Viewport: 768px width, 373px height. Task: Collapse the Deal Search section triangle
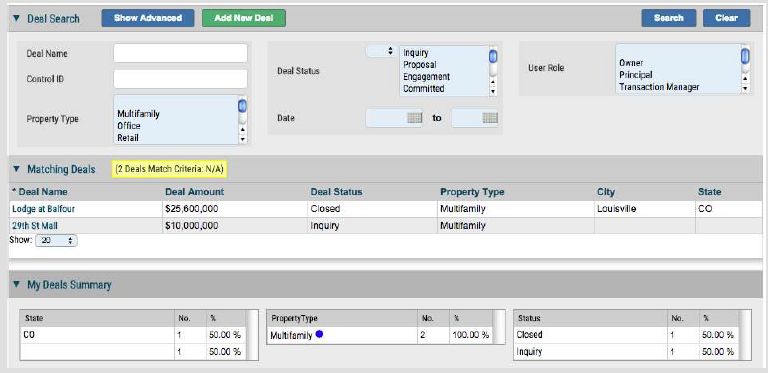[x=17, y=19]
